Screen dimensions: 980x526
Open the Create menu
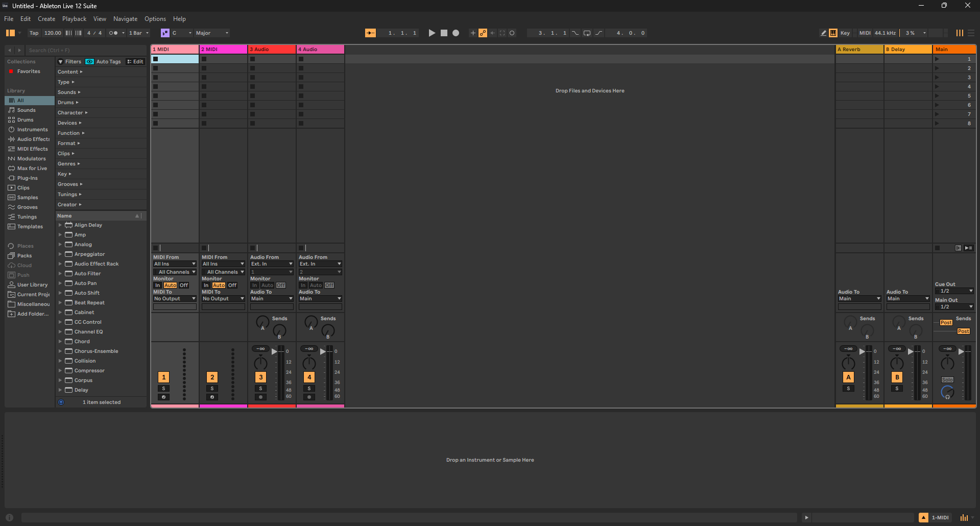pos(46,18)
